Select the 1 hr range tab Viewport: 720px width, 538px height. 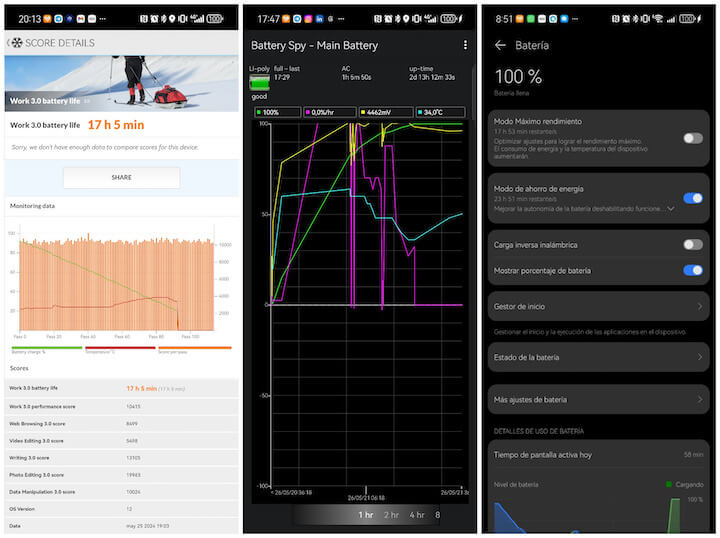(x=366, y=515)
